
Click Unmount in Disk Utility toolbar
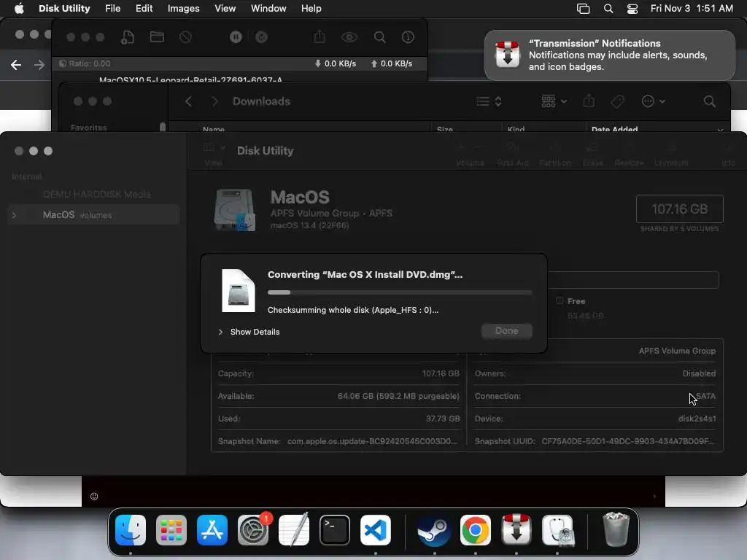pos(671,155)
